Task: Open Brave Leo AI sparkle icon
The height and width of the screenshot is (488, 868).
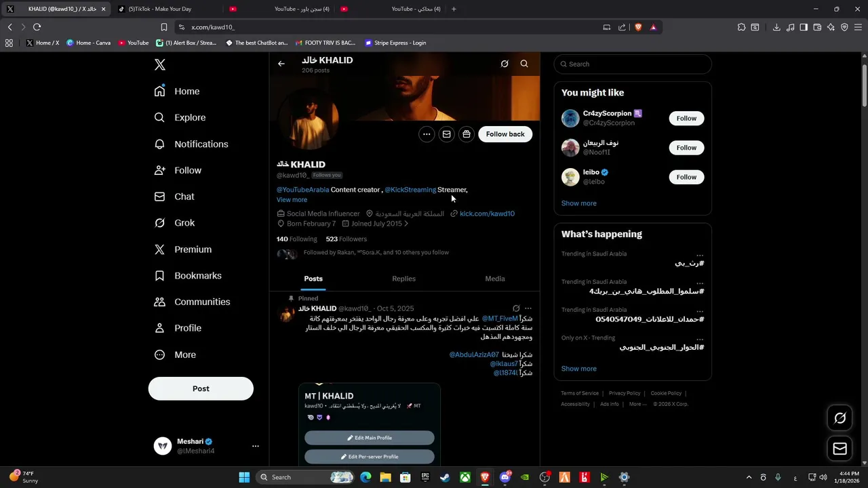Action: tap(831, 27)
